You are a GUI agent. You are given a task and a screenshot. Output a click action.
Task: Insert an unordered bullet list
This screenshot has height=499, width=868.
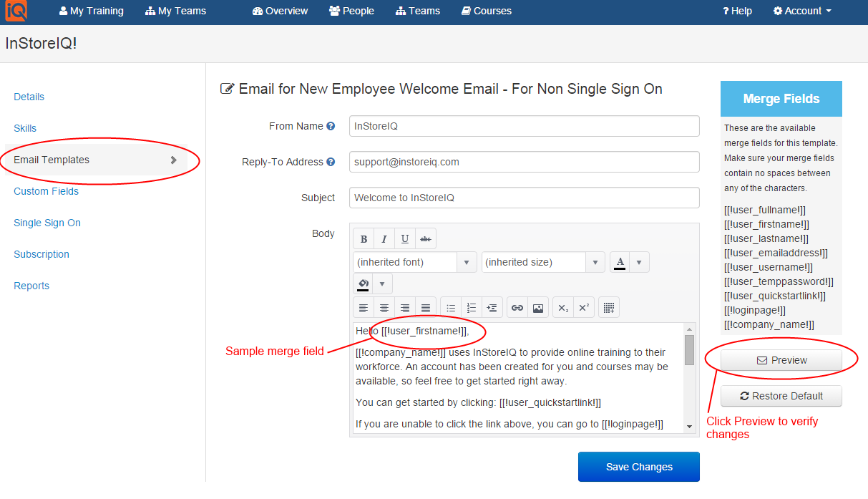451,308
